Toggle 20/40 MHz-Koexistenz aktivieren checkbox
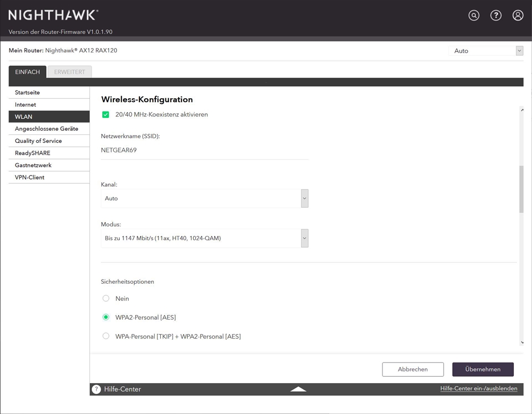This screenshot has height=414, width=532. 106,114
